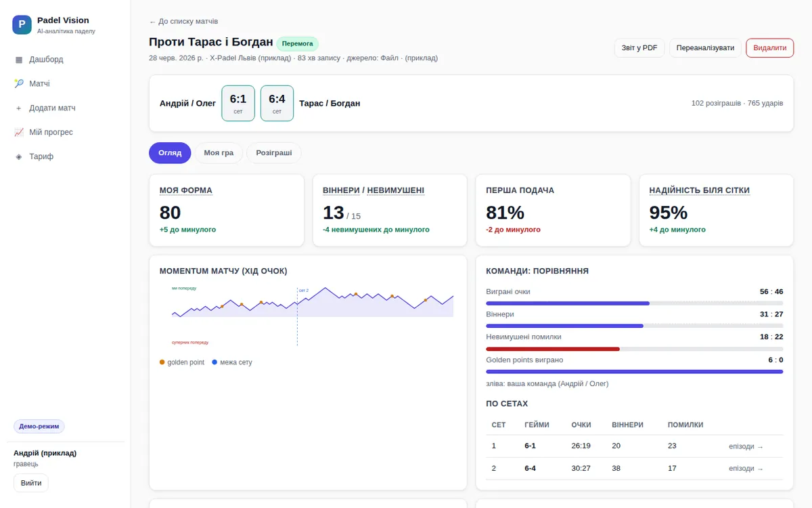The height and width of the screenshot is (508, 812).
Task: Click the Гейми column header
Action: point(537,425)
